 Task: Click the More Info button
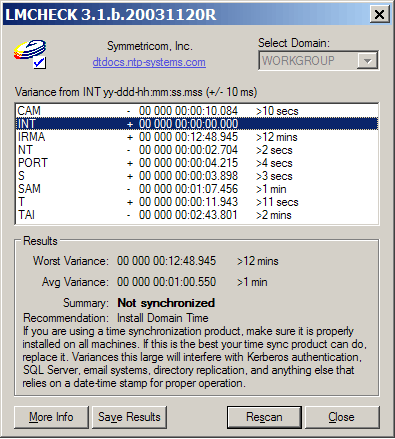click(x=51, y=417)
